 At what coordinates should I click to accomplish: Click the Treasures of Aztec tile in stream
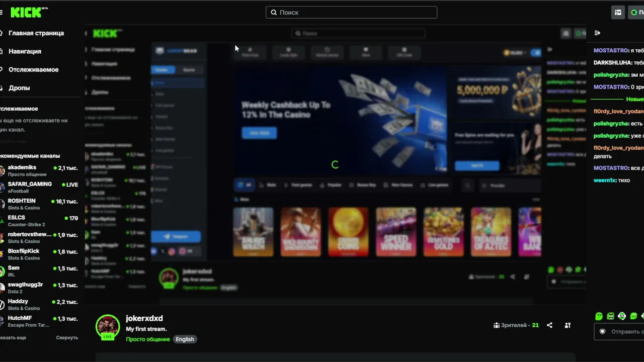pos(491,232)
